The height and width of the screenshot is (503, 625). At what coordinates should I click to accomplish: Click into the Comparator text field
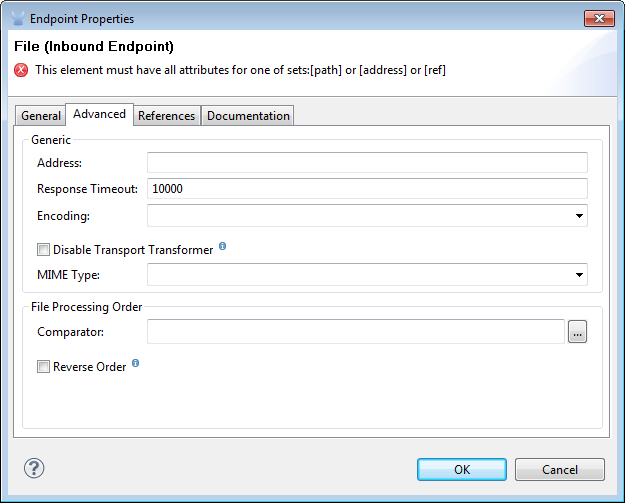click(x=355, y=332)
